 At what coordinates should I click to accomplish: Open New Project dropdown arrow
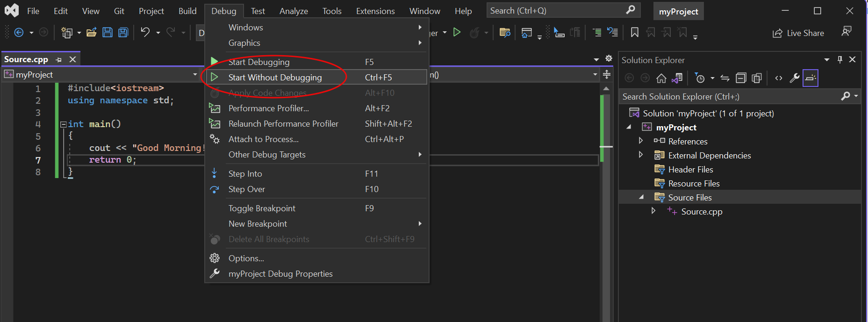click(x=79, y=33)
